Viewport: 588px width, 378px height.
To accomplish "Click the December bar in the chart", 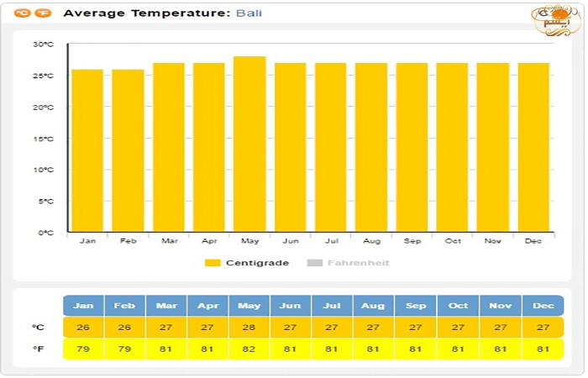I will pos(533,147).
